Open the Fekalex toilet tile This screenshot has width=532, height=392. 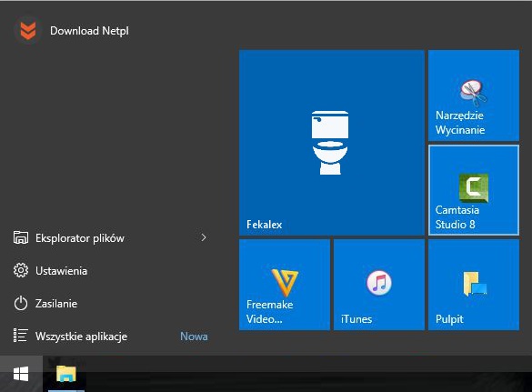pyautogui.click(x=332, y=143)
